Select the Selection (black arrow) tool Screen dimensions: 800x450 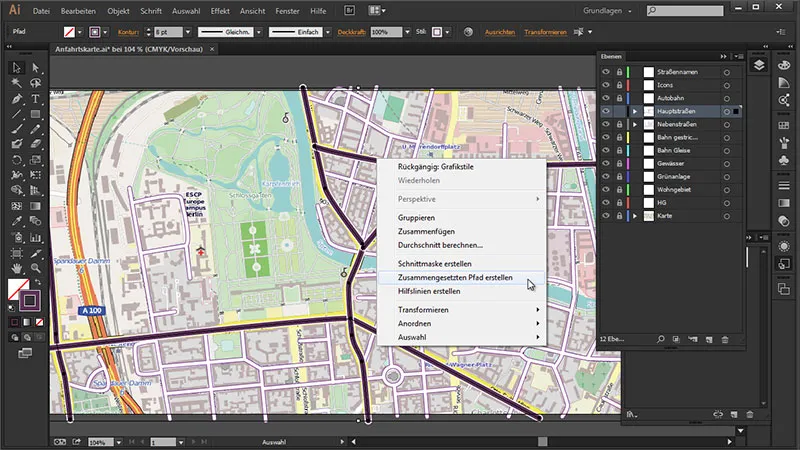pos(16,68)
